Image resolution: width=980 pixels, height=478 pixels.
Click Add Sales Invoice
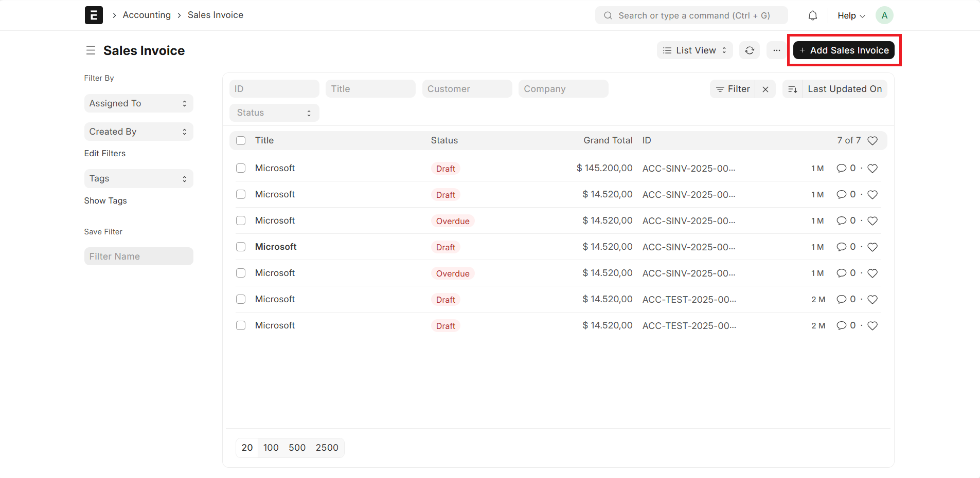[x=844, y=50]
